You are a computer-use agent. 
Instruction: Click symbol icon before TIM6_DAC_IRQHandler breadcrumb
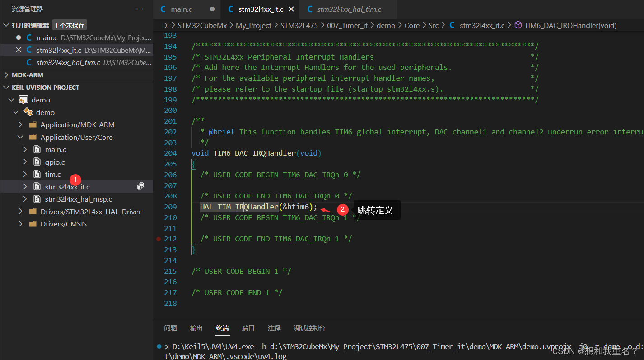pyautogui.click(x=518, y=25)
